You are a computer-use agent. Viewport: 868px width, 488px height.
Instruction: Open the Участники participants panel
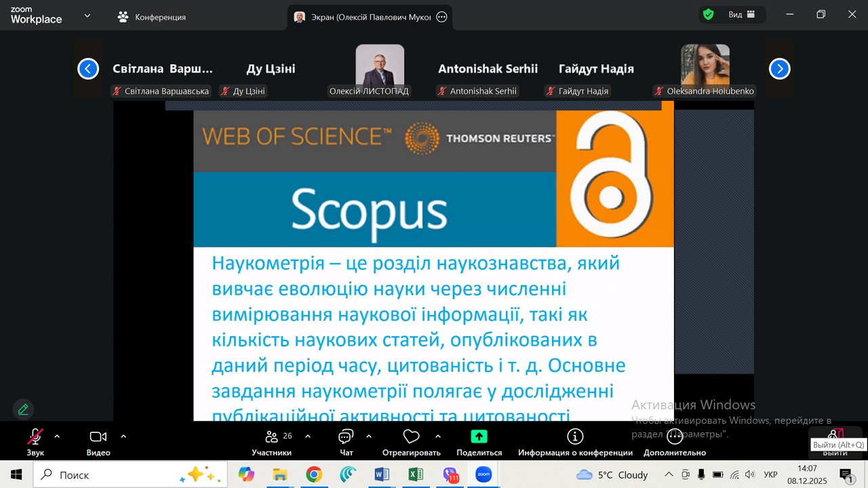(271, 442)
